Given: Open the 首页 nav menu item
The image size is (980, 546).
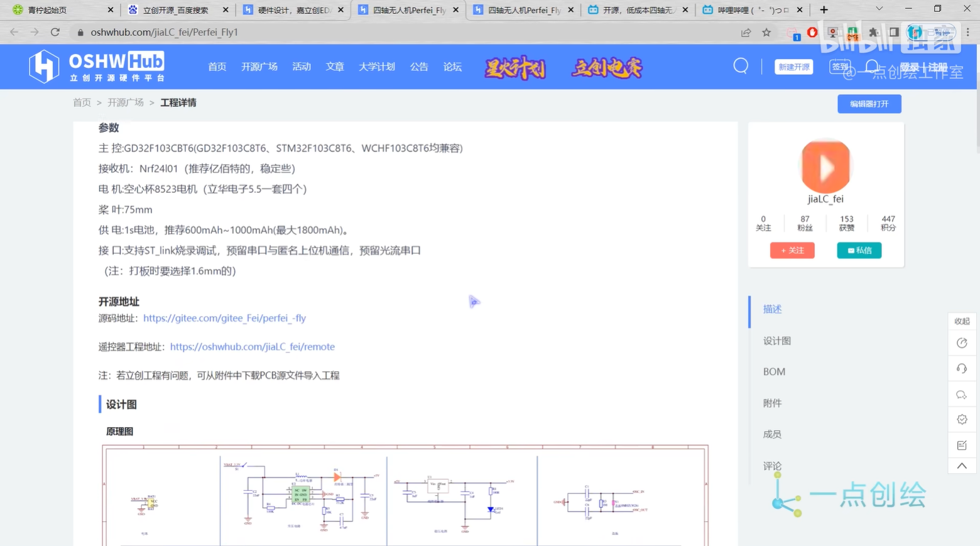Looking at the screenshot, I should [217, 67].
